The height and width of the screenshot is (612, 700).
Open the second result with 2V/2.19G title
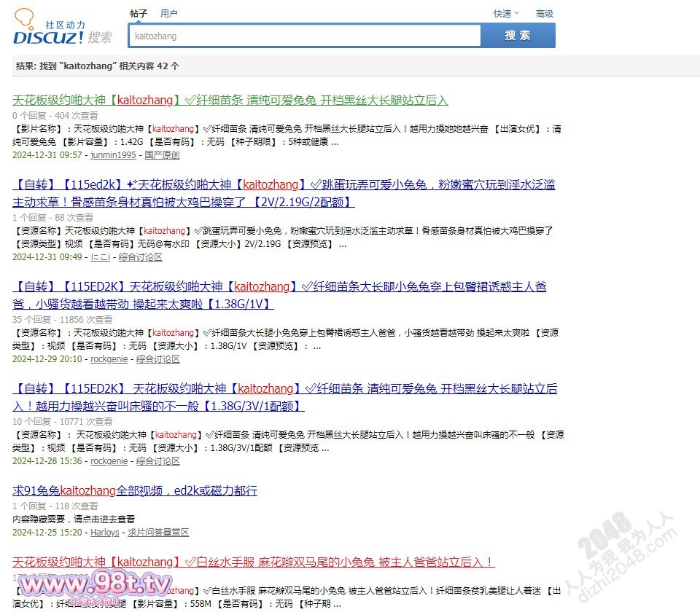click(284, 192)
